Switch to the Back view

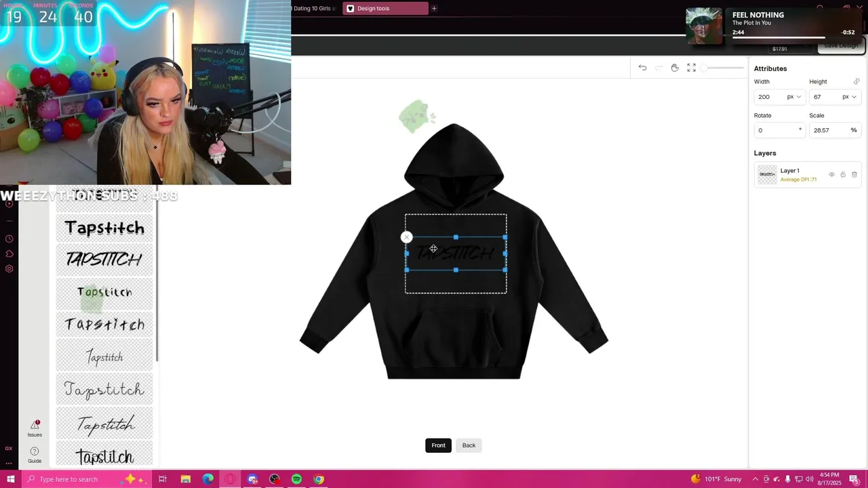pos(469,445)
